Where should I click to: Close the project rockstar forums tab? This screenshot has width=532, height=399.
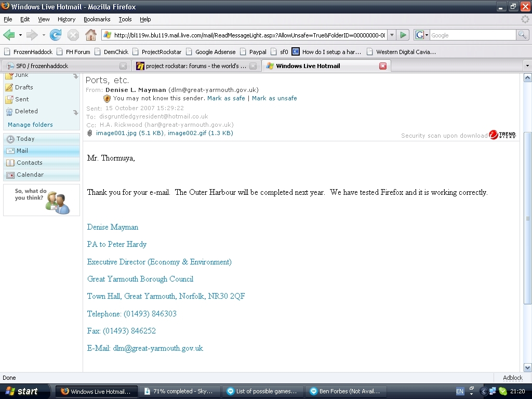pos(253,66)
